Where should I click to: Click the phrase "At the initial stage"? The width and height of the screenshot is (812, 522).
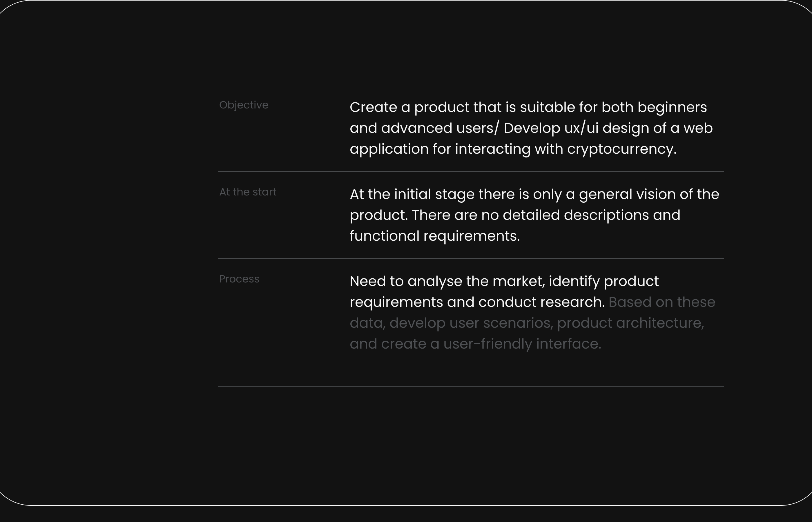[x=412, y=195]
